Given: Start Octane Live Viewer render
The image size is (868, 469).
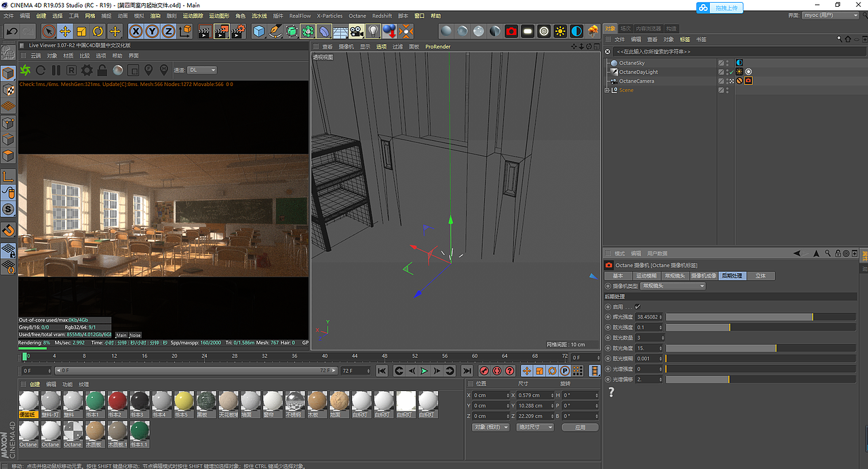Looking at the screenshot, I should point(25,70).
